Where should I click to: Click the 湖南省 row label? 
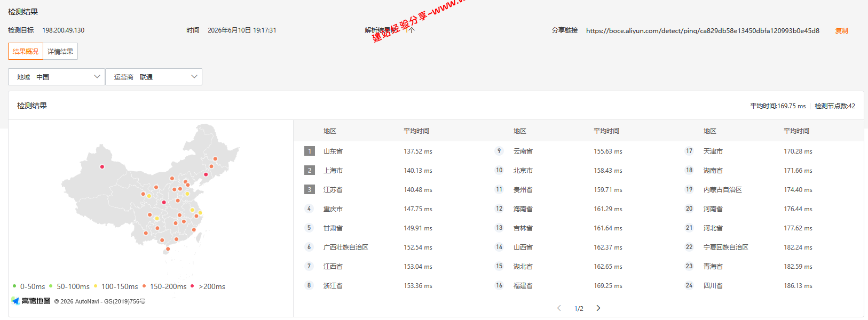713,171
